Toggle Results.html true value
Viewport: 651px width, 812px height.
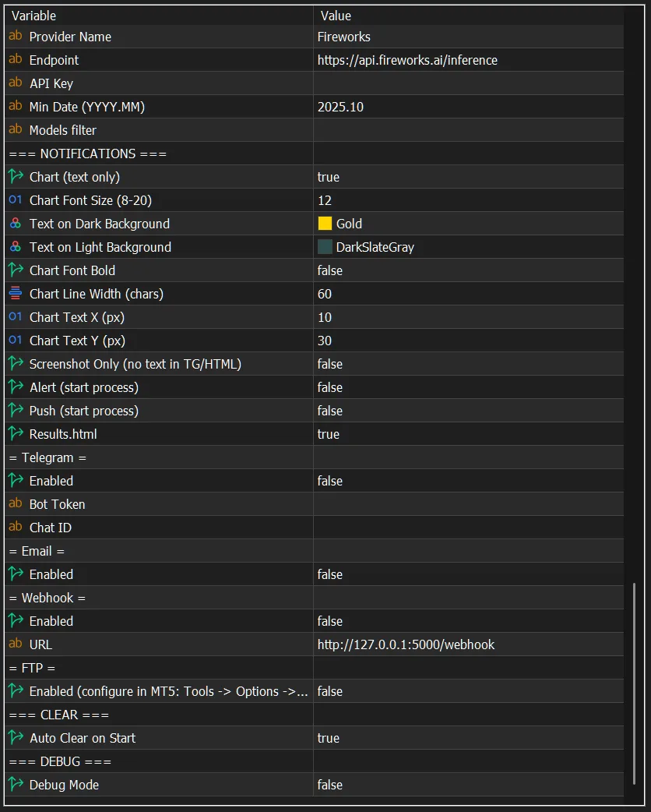[x=468, y=434]
